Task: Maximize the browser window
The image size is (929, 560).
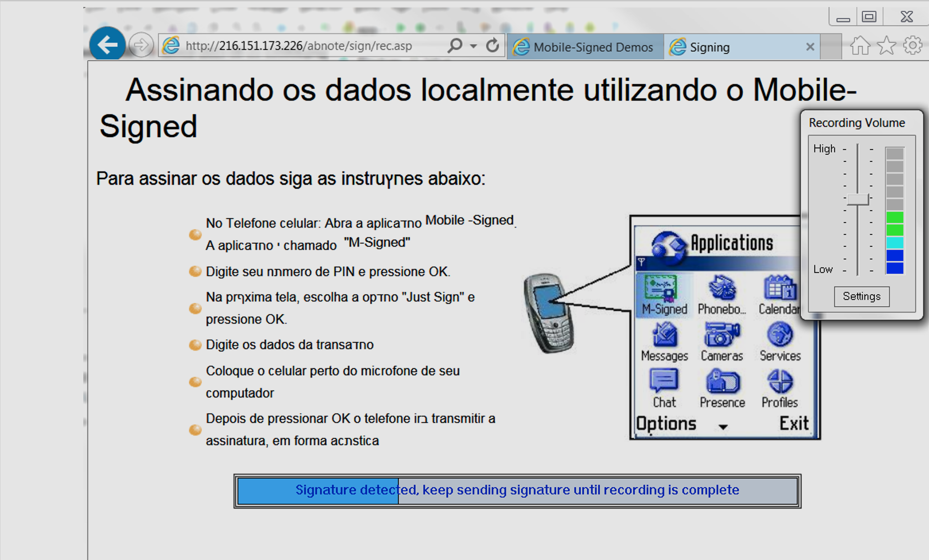Action: click(x=869, y=17)
